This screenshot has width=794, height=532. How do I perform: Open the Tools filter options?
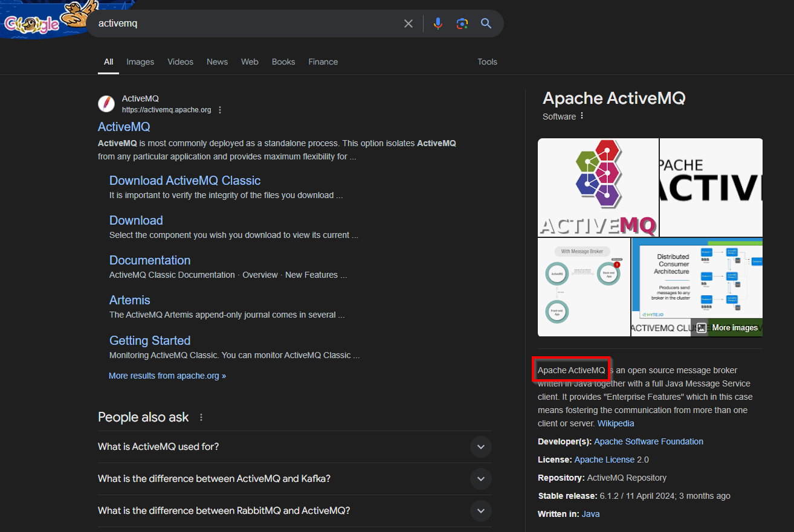click(487, 62)
